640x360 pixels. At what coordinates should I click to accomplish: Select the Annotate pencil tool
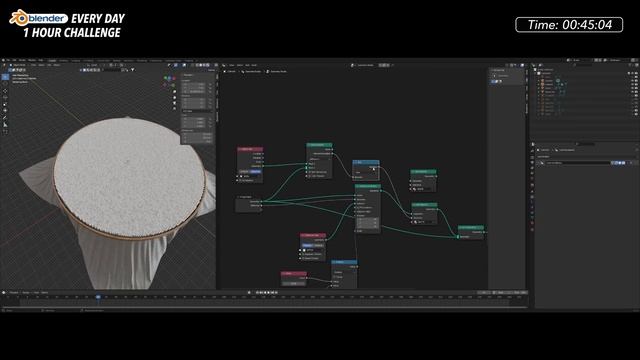[5, 118]
